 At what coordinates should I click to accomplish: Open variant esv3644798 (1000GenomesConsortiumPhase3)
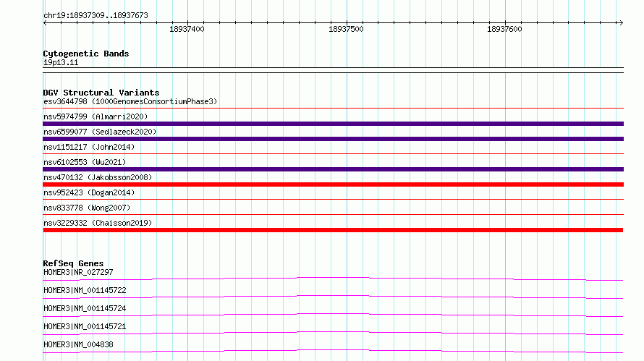130,101
